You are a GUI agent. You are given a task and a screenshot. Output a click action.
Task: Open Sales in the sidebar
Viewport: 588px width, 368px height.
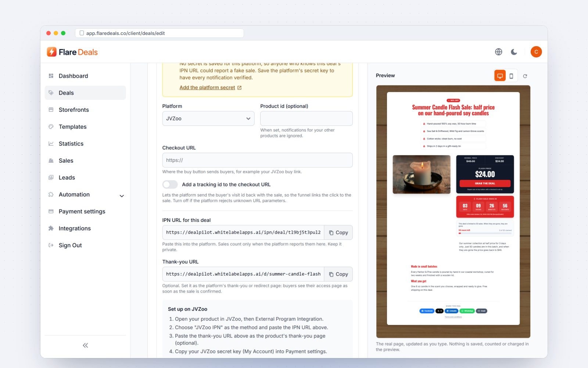(x=85, y=160)
